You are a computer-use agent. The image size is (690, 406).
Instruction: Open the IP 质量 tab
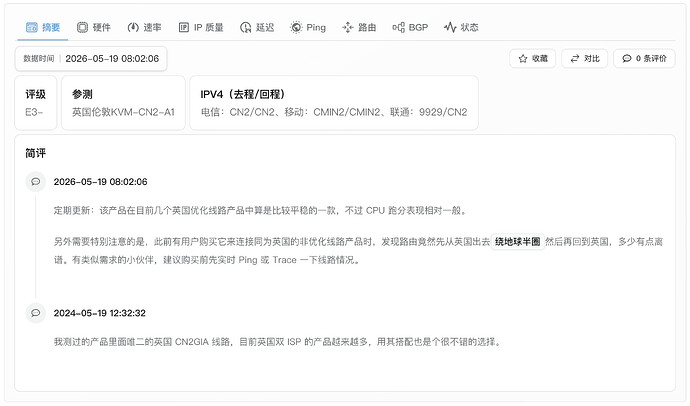tap(201, 27)
